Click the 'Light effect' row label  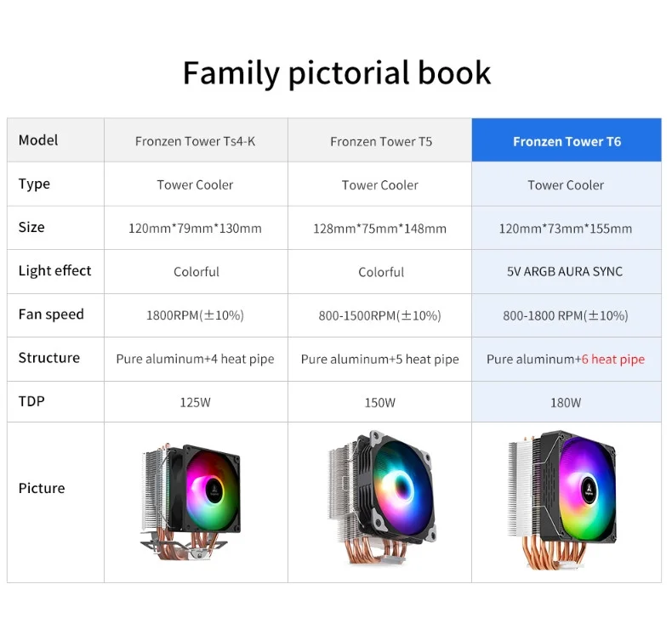click(54, 270)
